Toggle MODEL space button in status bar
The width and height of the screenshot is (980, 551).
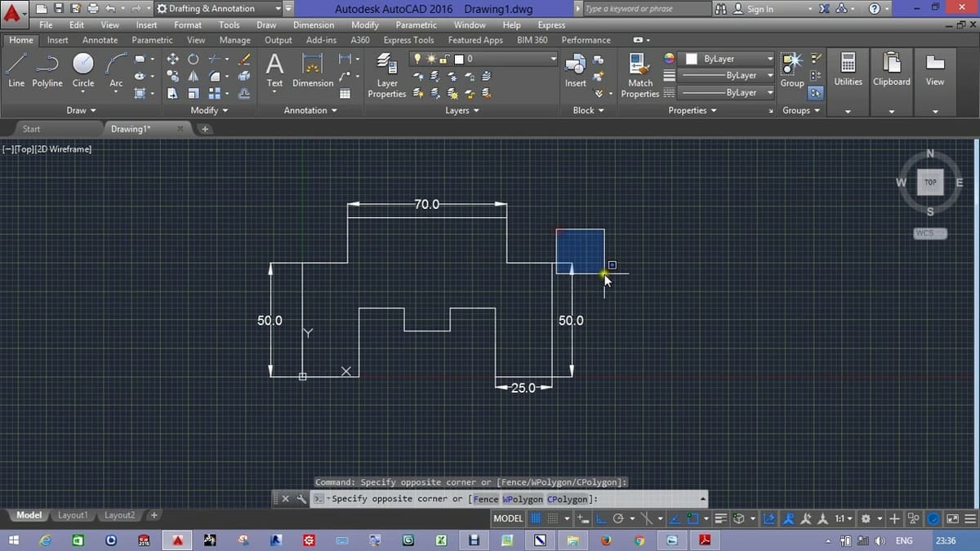point(508,518)
